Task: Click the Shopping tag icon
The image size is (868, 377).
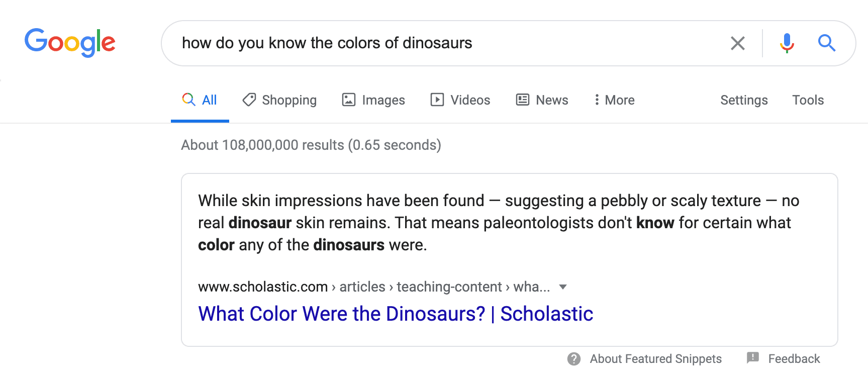Action: [x=249, y=100]
